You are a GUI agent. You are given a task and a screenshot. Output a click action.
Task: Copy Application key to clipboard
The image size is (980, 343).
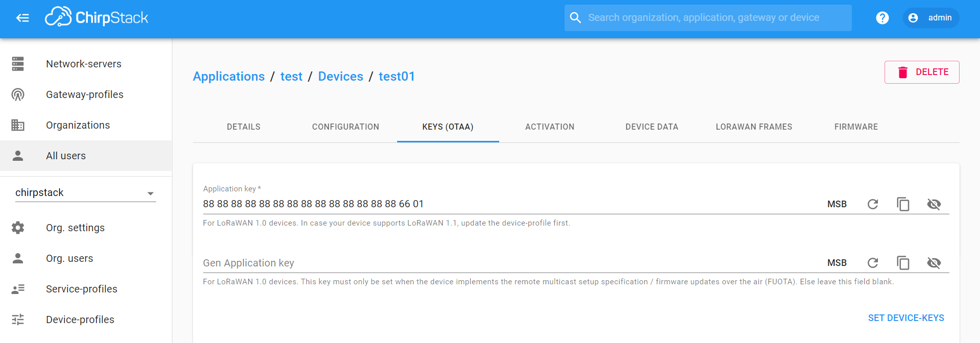[x=903, y=204]
